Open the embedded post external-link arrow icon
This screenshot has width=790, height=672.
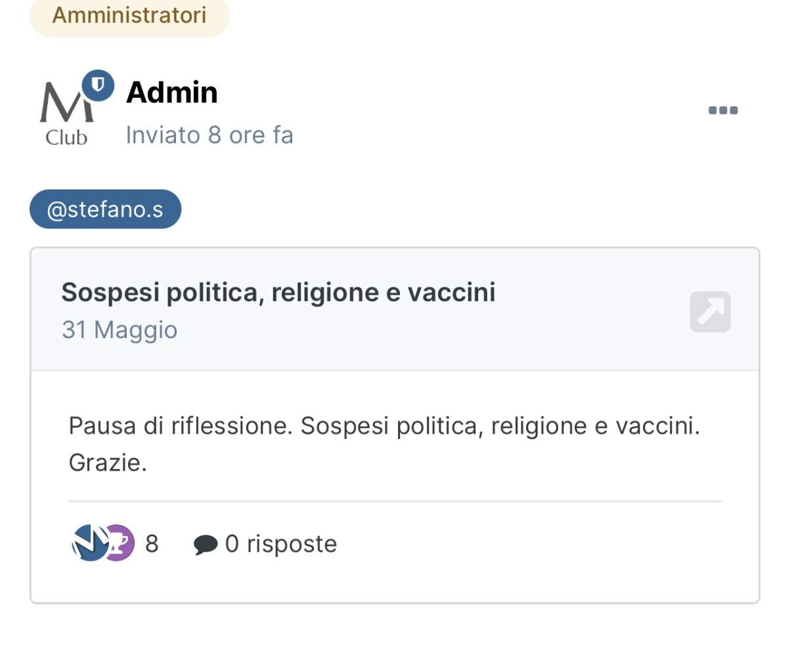coord(710,312)
